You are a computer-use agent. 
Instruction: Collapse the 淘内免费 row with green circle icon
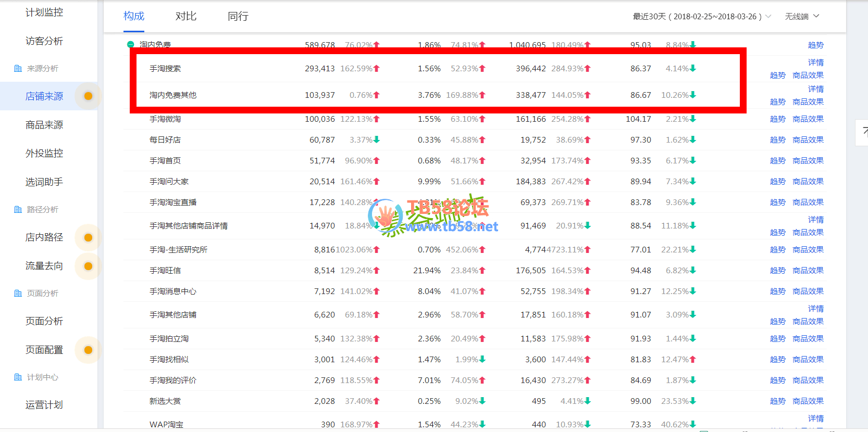pos(131,45)
